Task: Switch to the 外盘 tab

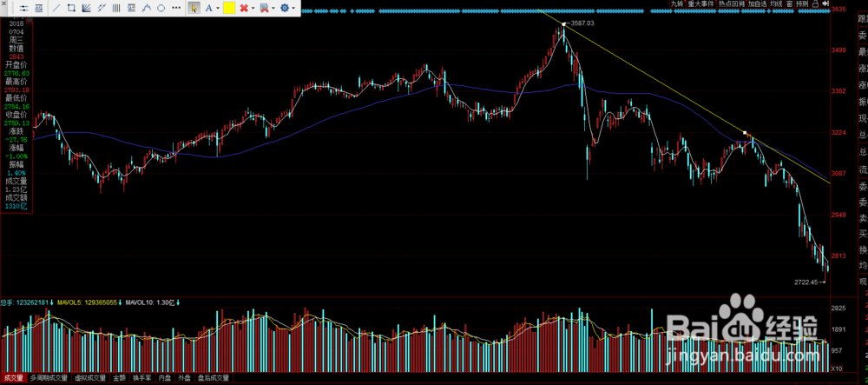Action: point(184,378)
